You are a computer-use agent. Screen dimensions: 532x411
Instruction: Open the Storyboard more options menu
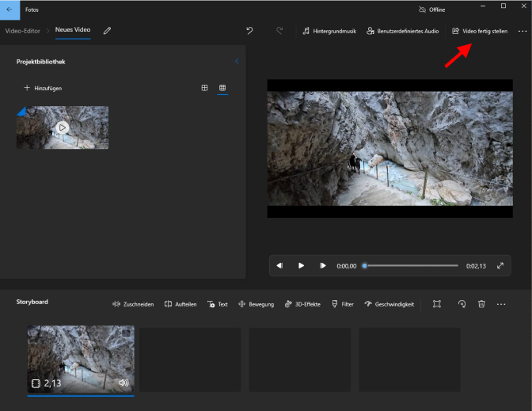click(x=500, y=304)
